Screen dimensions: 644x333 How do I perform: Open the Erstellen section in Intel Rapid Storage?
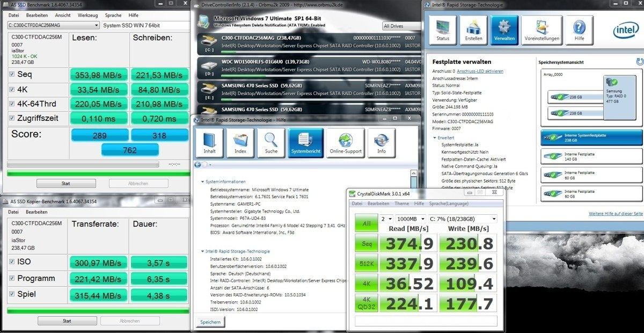pos(473,30)
